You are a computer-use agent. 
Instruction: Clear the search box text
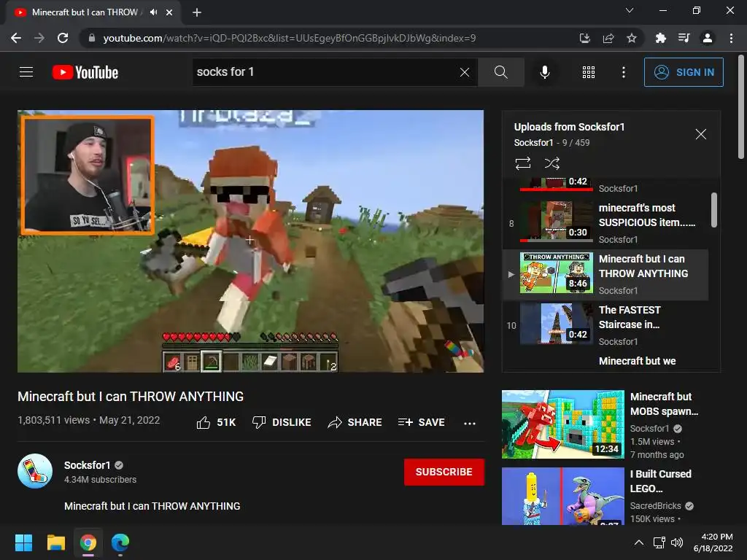pos(465,72)
